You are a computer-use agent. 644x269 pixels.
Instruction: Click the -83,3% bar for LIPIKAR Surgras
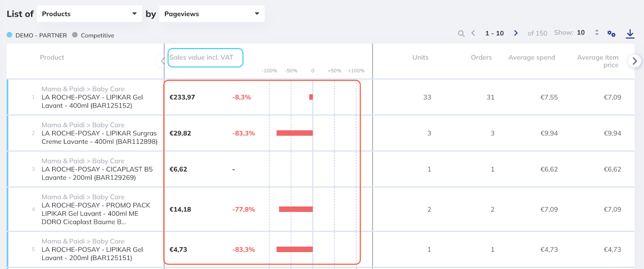point(294,133)
